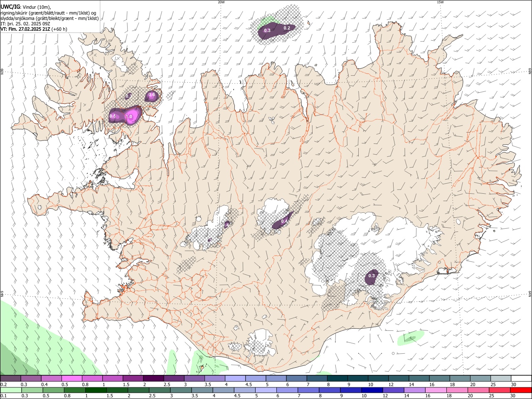Click the bright pink 0.5 swatch in top legend row

click(x=71, y=379)
